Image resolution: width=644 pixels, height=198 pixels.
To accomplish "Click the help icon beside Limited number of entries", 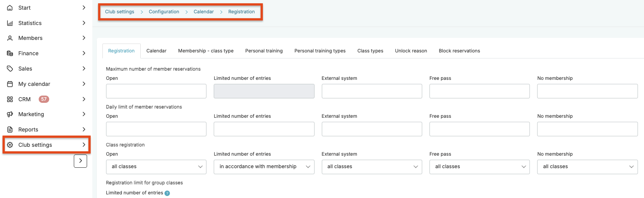I will 167,193.
